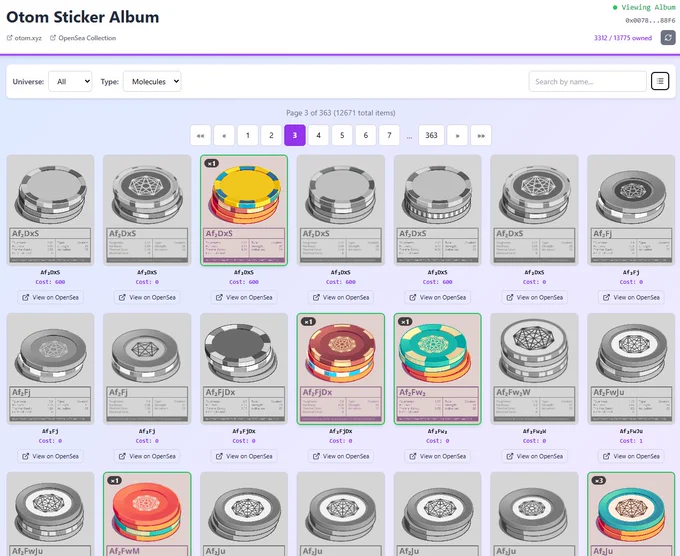Jump to the last page via »» button

click(481, 135)
